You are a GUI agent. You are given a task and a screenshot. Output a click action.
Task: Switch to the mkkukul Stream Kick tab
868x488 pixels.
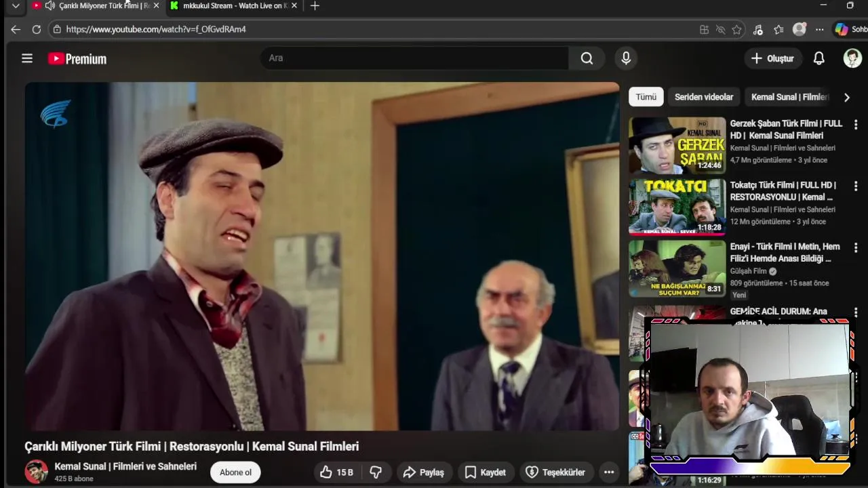pyautogui.click(x=231, y=5)
